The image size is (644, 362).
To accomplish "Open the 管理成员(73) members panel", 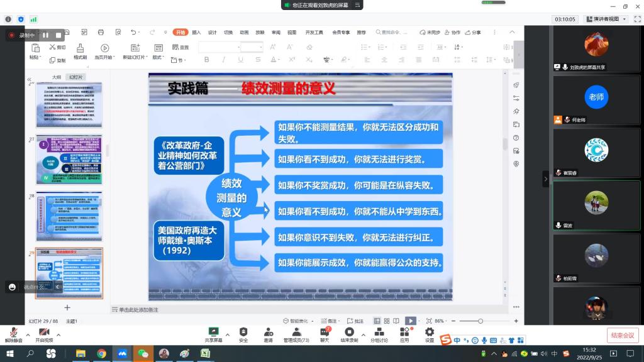I will pos(296,332).
